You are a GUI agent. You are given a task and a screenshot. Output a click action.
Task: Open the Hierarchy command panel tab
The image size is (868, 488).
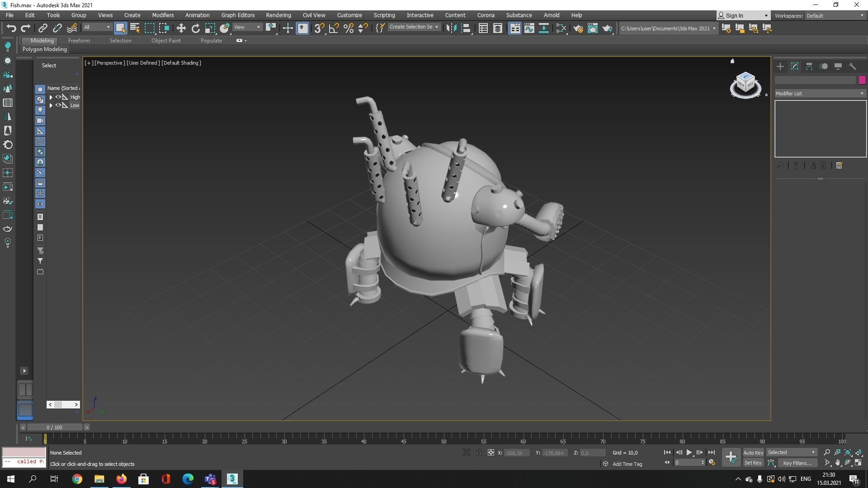tap(809, 66)
